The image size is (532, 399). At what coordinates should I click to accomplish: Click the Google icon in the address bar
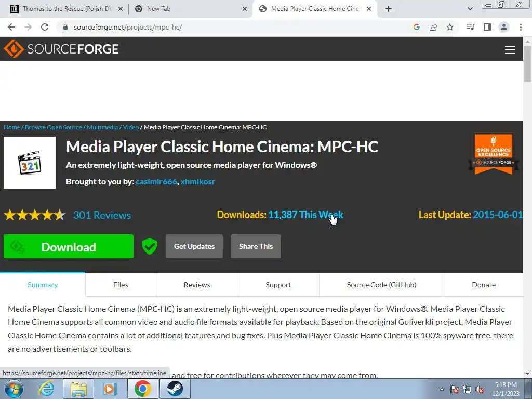[417, 27]
